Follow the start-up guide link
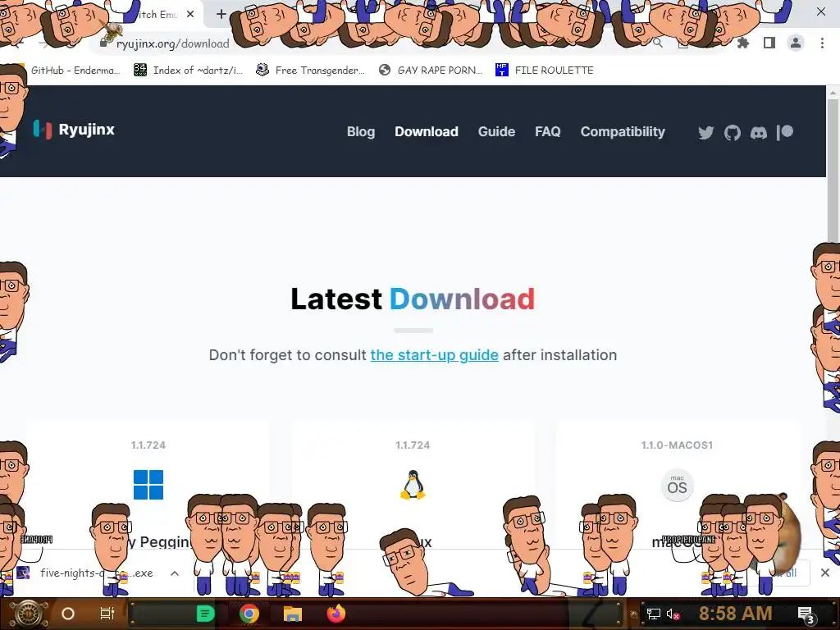840x630 pixels. [435, 355]
